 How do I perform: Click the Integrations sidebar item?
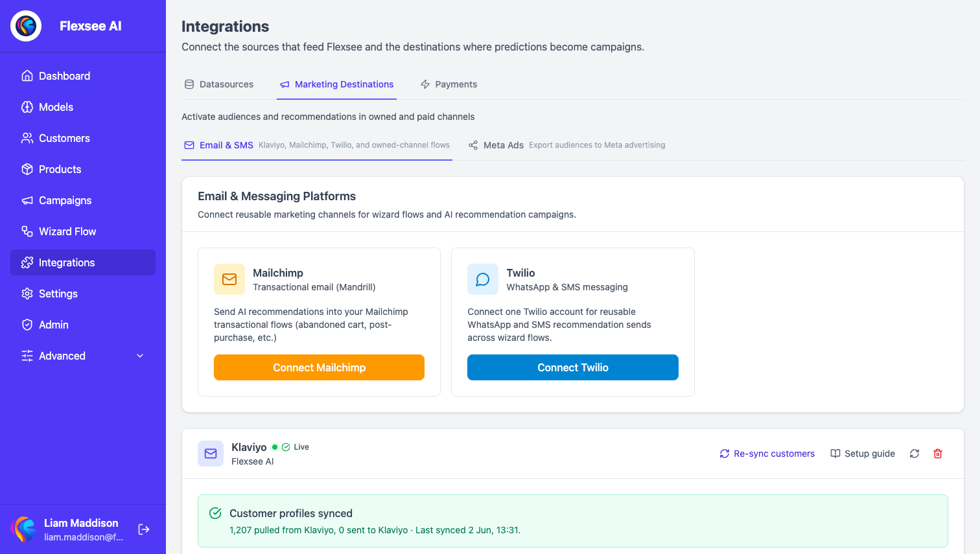(x=83, y=262)
